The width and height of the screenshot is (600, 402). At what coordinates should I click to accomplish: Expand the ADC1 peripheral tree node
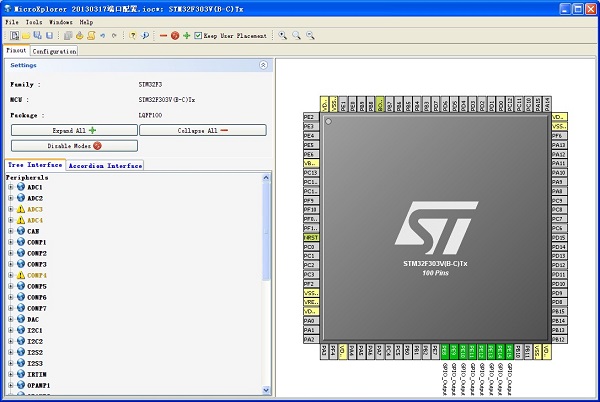(11, 187)
